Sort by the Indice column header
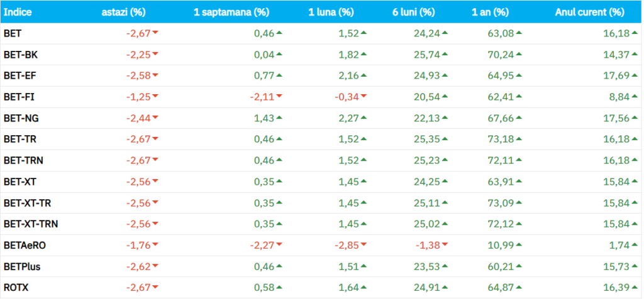The height and width of the screenshot is (299, 644). (x=18, y=12)
